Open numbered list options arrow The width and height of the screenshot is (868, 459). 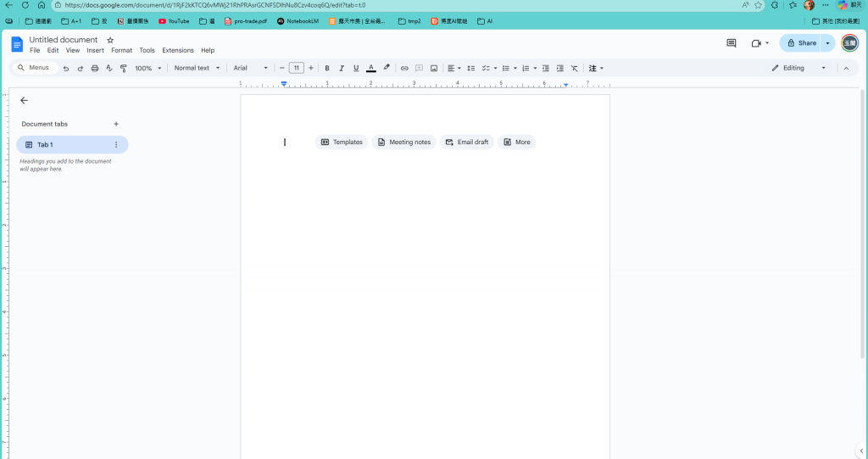tap(535, 68)
